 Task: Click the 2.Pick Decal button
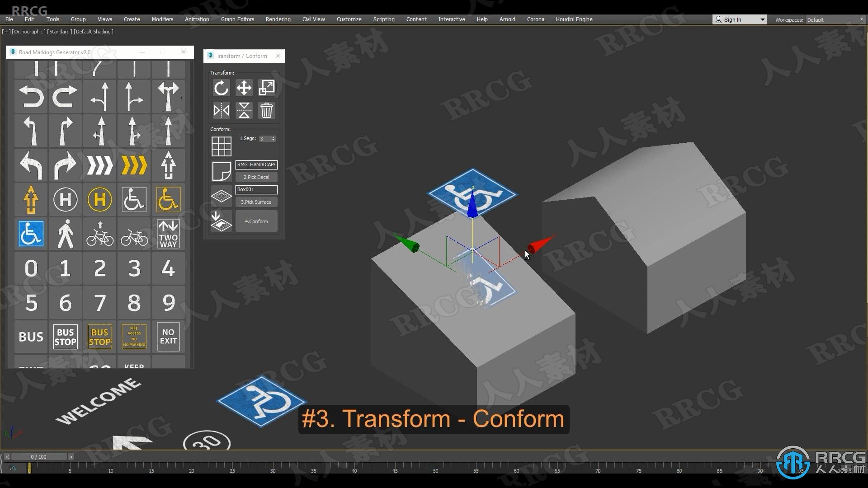[x=256, y=177]
